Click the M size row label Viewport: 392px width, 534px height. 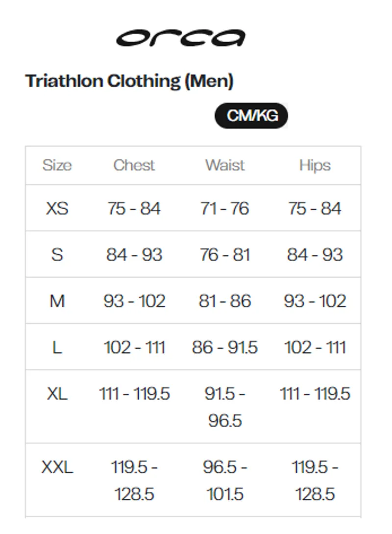click(x=57, y=301)
